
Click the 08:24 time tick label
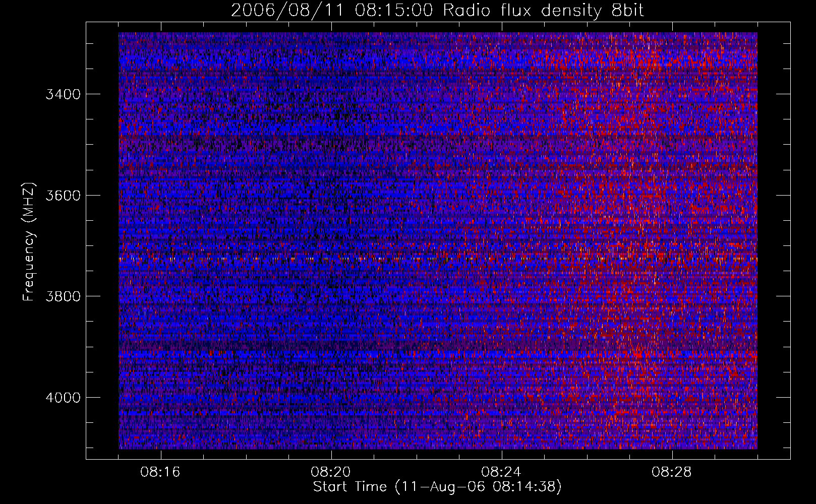501,472
